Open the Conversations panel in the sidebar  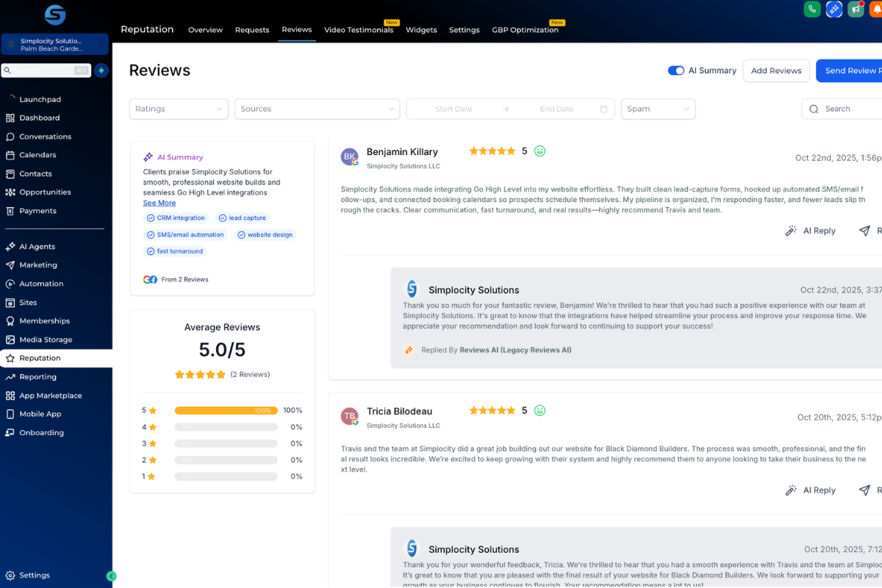click(x=46, y=137)
